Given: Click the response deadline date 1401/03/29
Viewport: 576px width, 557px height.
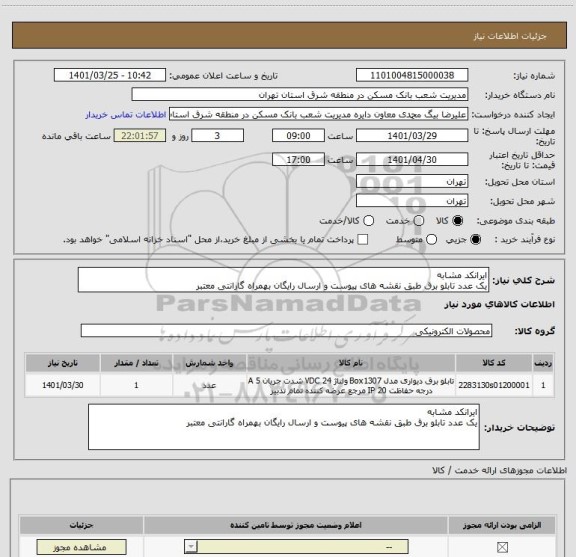Looking at the screenshot, I should 412,136.
